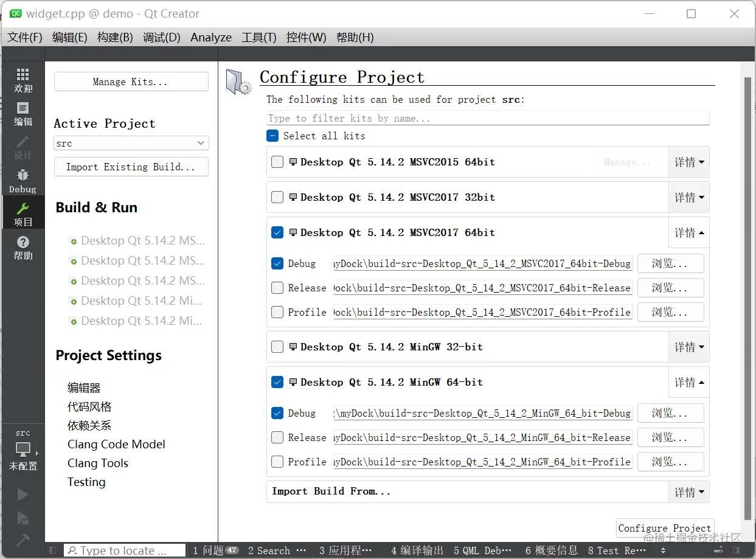Uncheck the Desktop Qt 5.14.2 MinGW 64-bit kit

277,382
